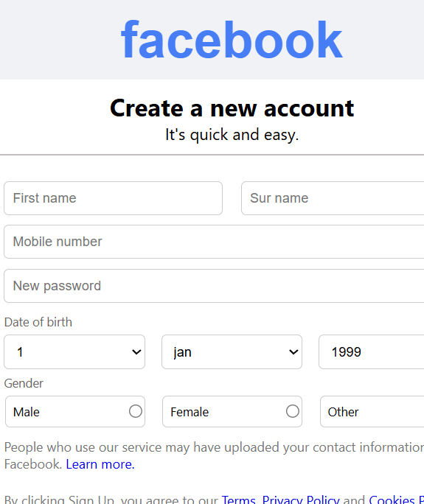Click the facebook logo
The height and width of the screenshot is (504, 424).
pyautogui.click(x=232, y=39)
